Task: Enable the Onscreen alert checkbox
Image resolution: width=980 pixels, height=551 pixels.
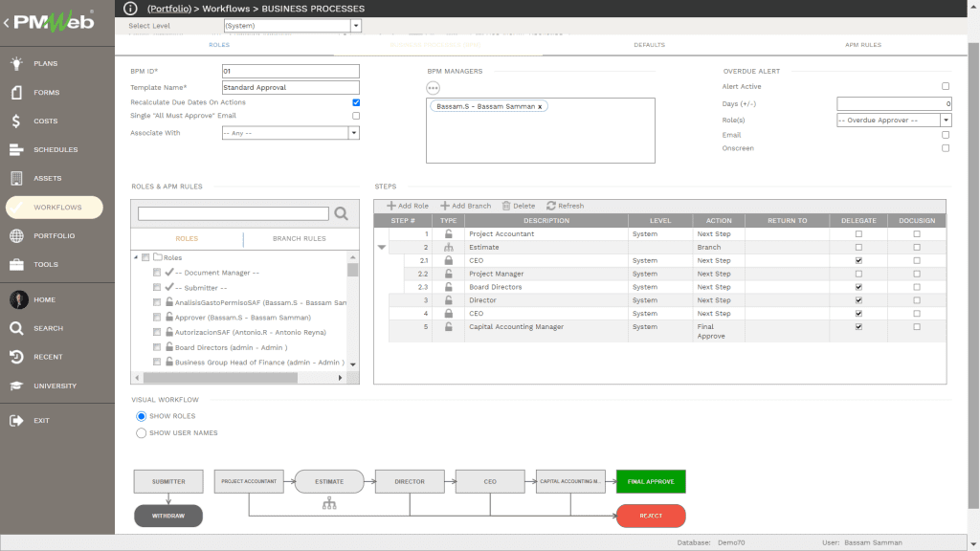Action: [946, 148]
